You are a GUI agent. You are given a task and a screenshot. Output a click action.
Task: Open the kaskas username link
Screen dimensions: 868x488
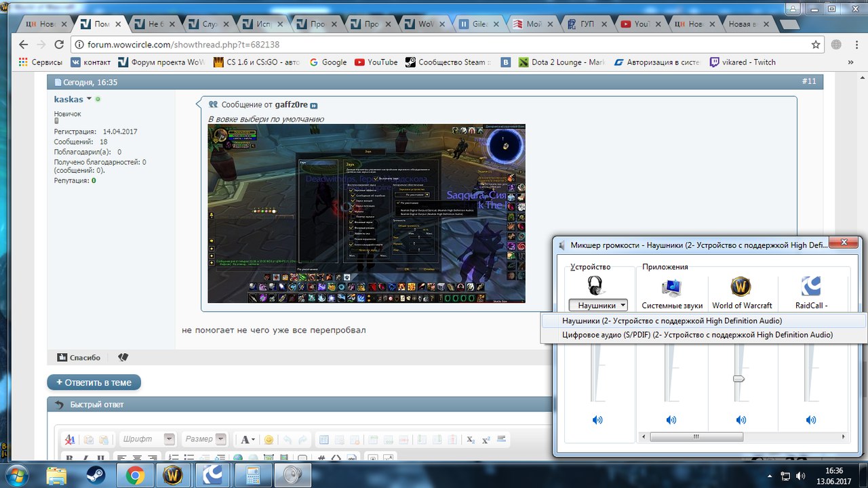point(68,99)
